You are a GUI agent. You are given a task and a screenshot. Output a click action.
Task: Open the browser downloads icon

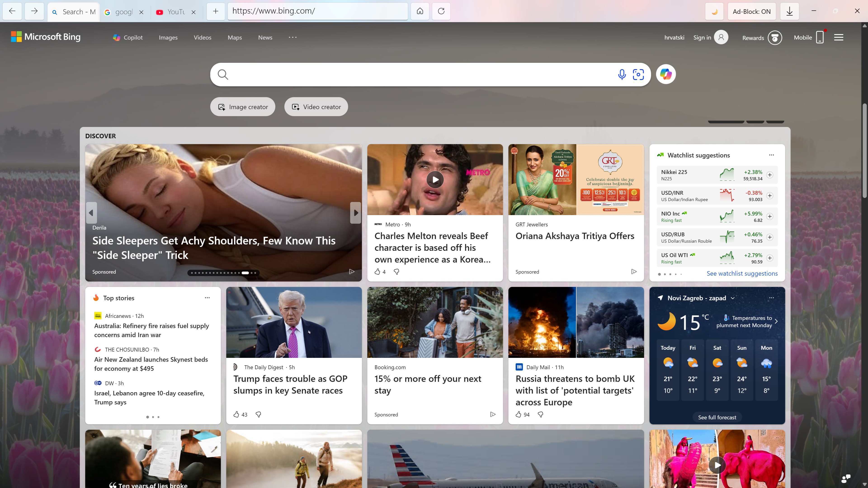790,11
